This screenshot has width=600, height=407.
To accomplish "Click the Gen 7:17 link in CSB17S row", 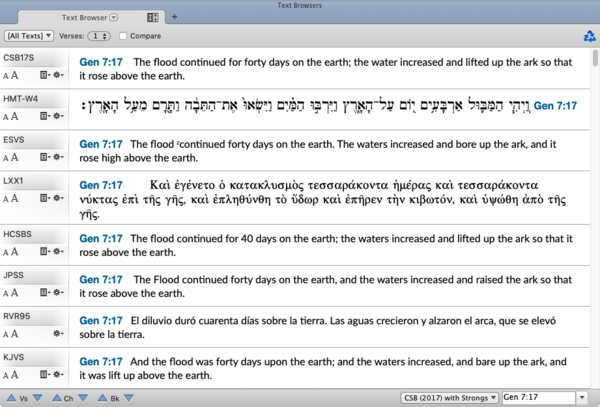I will (x=101, y=62).
